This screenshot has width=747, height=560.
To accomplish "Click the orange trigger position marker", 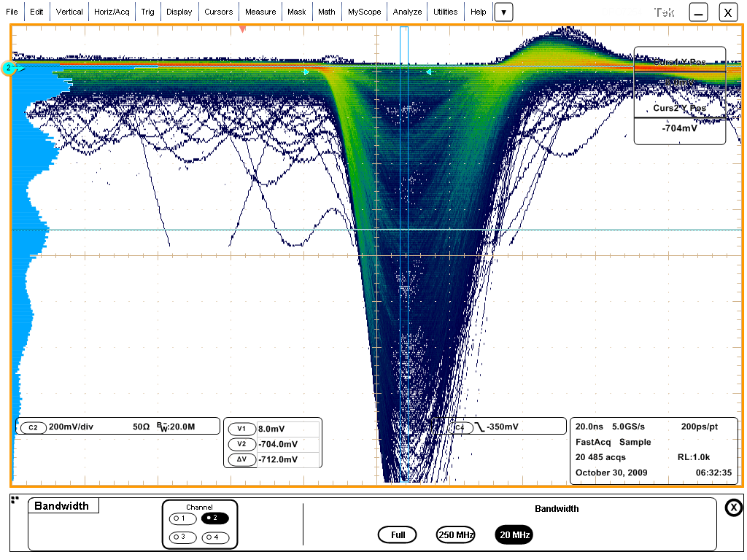I will 243,29.
